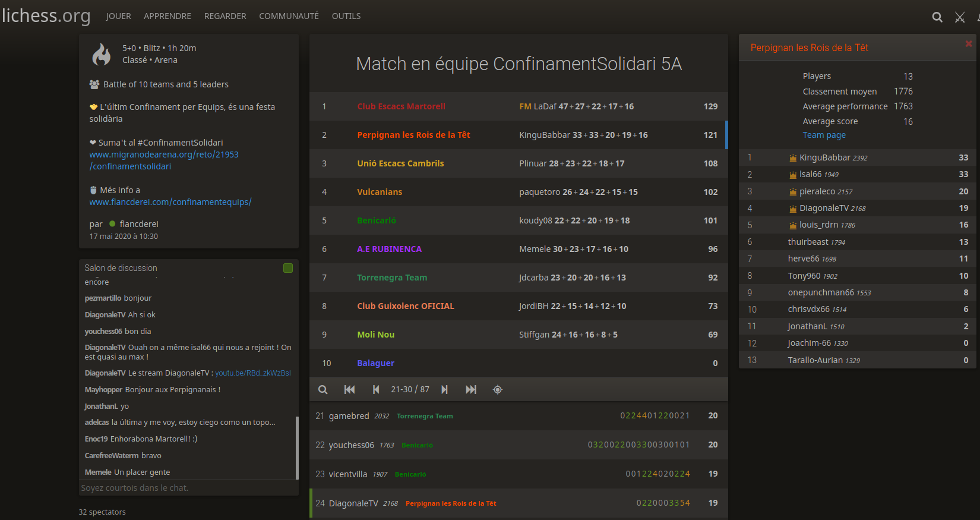Go to previous page of standings

click(376, 390)
